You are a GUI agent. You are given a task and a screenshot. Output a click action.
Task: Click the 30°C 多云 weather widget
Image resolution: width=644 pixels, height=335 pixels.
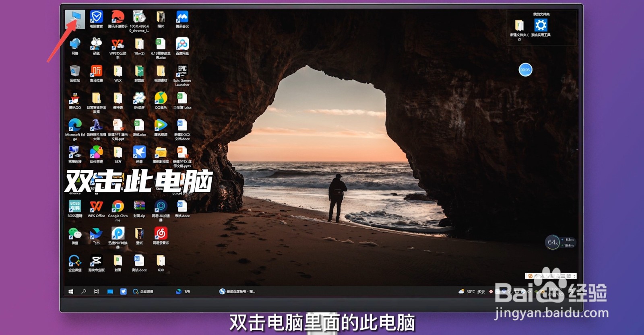click(471, 292)
